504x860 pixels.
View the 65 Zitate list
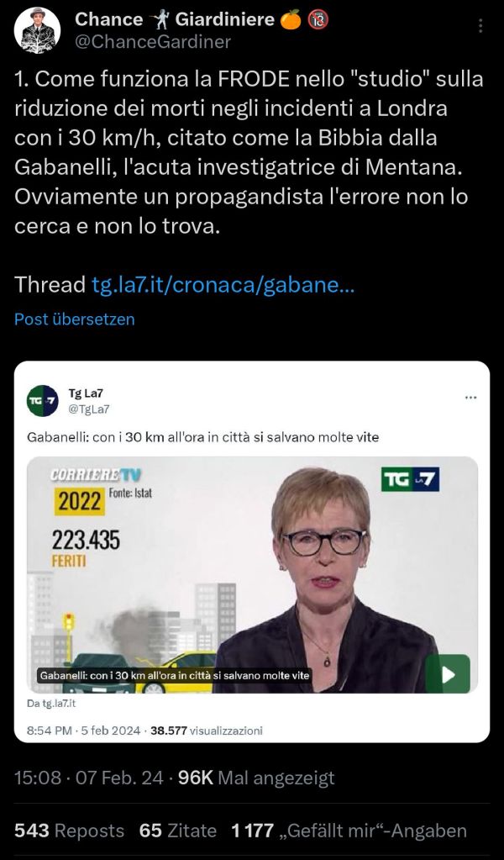click(x=178, y=831)
